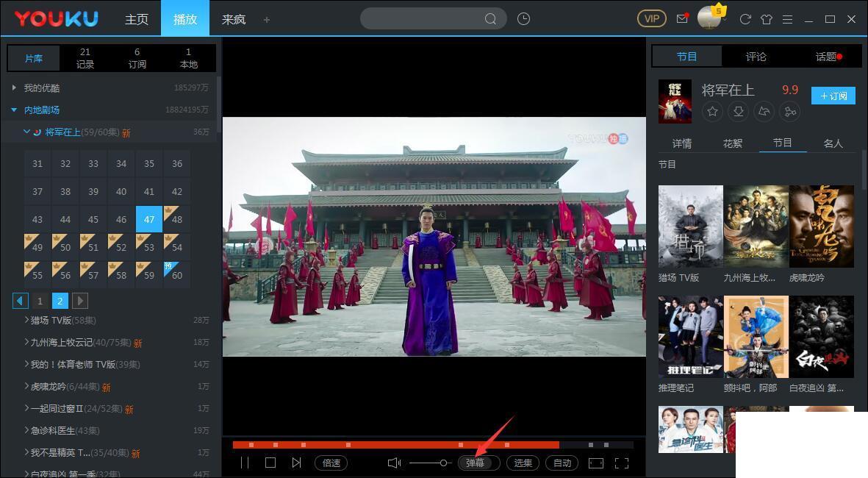Skip to the next episode
The width and height of the screenshot is (868, 478).
coord(296,463)
